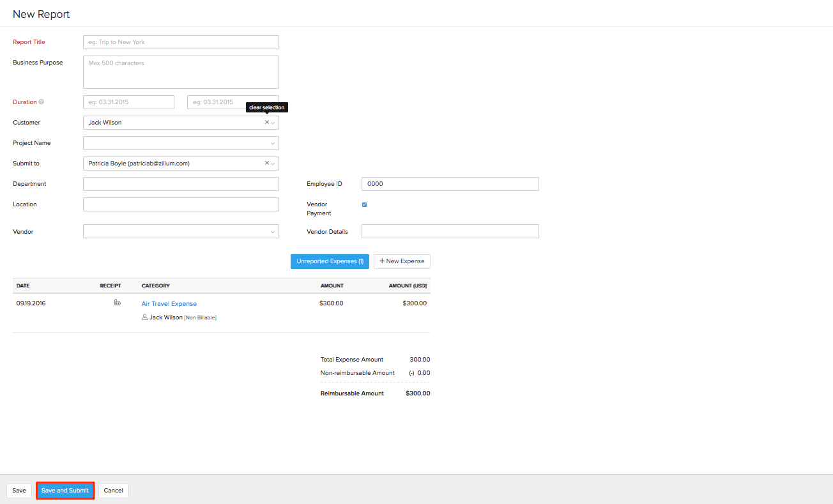Toggle the Vendor Payment checkbox
833x504 pixels.
(x=364, y=204)
